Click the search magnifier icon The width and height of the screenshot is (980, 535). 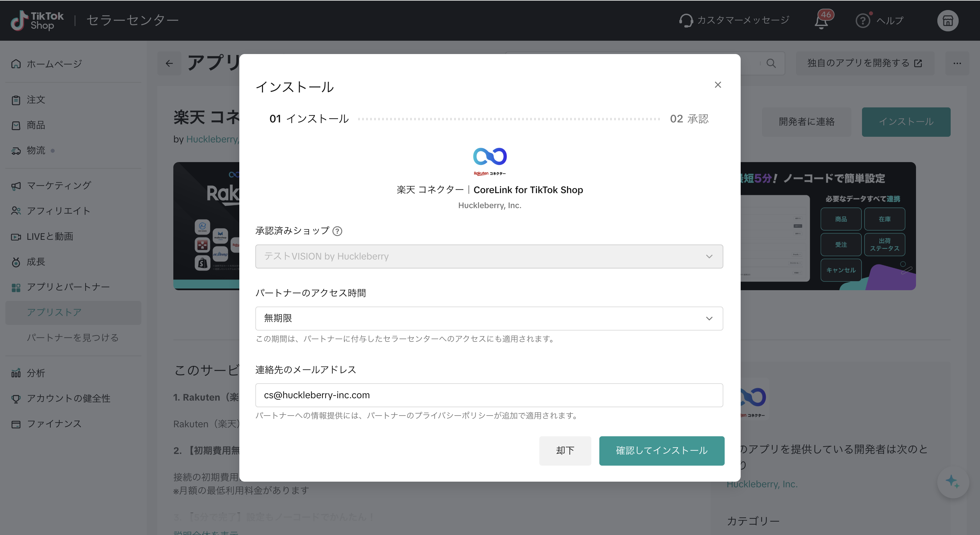[771, 63]
